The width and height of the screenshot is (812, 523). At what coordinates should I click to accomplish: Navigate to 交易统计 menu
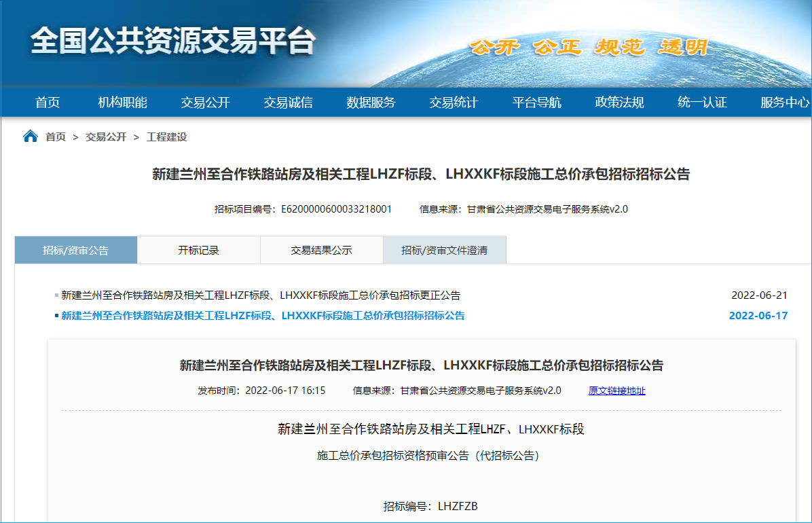pyautogui.click(x=454, y=103)
